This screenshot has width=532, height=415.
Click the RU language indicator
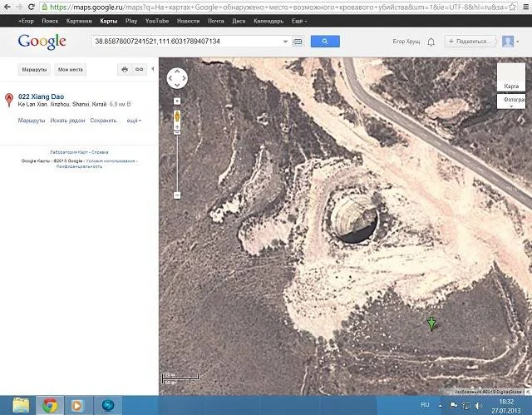click(x=425, y=404)
